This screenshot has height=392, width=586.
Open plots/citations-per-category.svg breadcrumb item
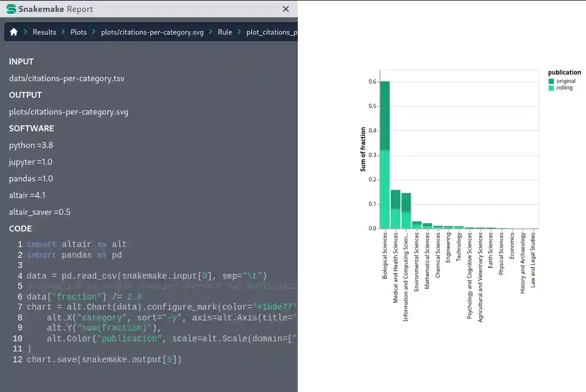click(152, 32)
